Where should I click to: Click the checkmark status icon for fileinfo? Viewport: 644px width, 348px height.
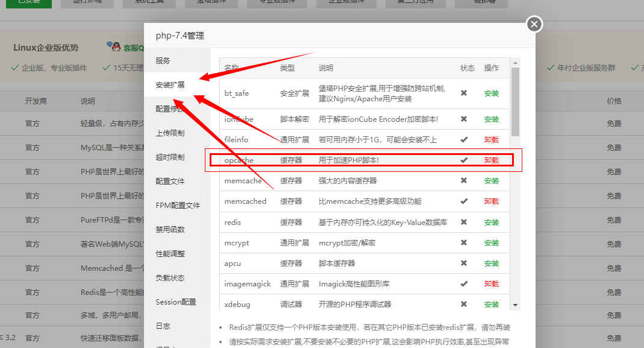pyautogui.click(x=465, y=139)
